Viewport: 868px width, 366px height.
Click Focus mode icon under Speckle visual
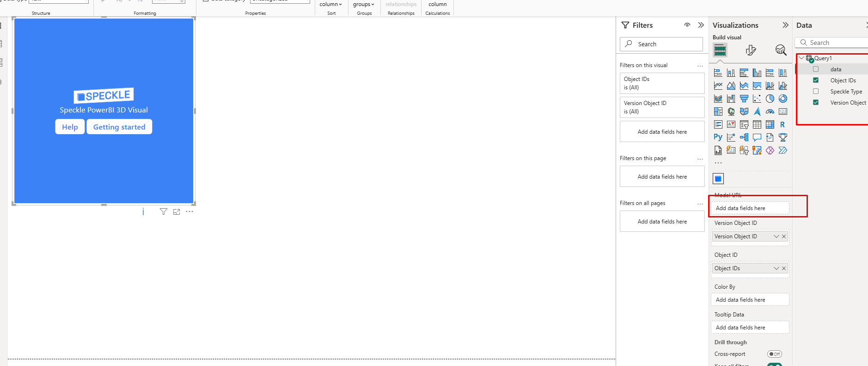(177, 211)
